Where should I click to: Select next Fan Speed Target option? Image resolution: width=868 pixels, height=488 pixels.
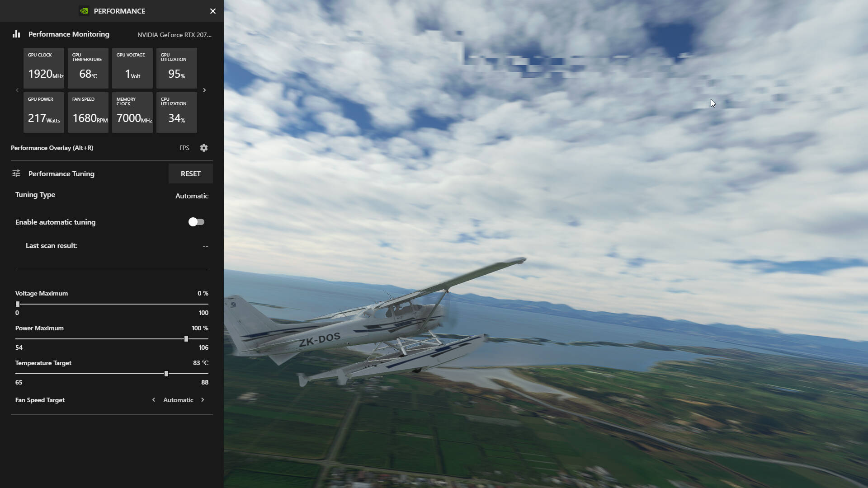pyautogui.click(x=203, y=400)
